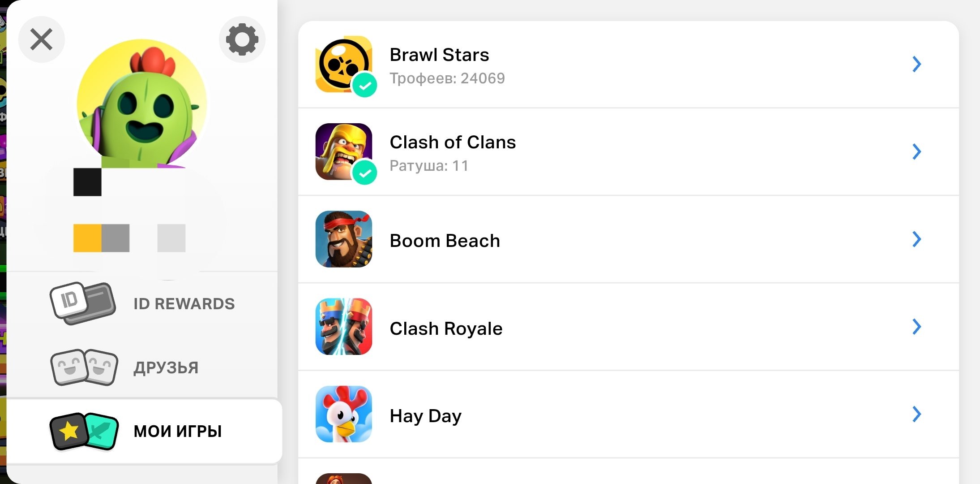Close the Supercell ID panel

click(x=42, y=39)
